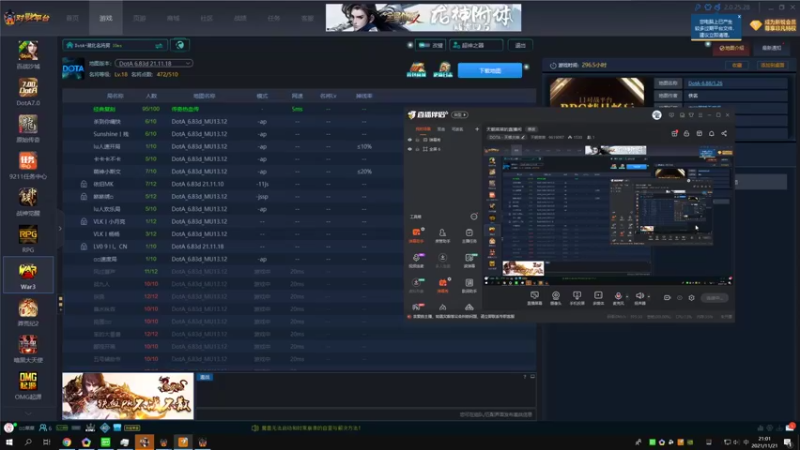Open the OMG game icon in sidebar
The height and width of the screenshot is (450, 800).
28,385
